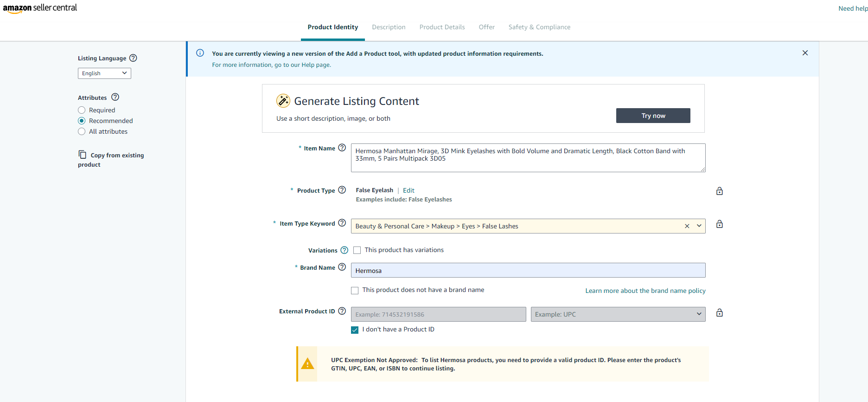Screen dimensions: 868x402
Task: Click the Copy from existing product icon
Action: tap(83, 155)
